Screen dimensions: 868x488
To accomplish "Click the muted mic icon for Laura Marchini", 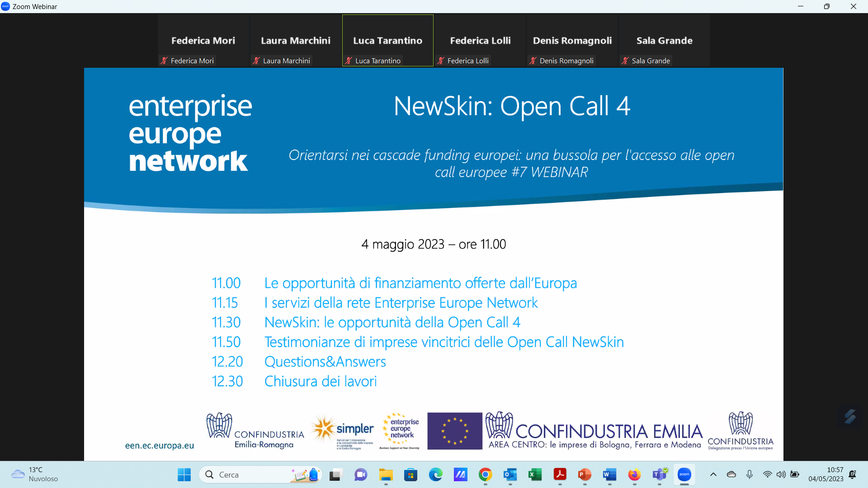I will click(256, 61).
